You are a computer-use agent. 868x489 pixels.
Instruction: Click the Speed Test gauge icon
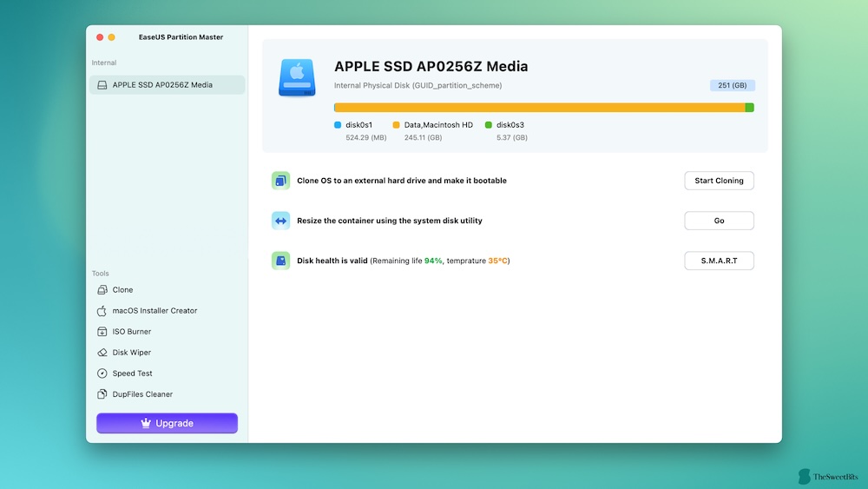(102, 373)
